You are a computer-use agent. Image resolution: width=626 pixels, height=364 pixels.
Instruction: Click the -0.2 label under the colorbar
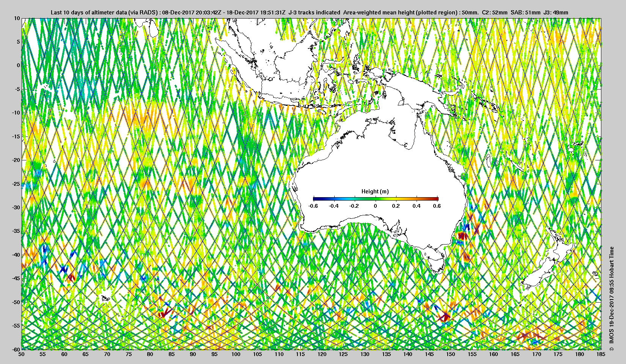coord(354,206)
